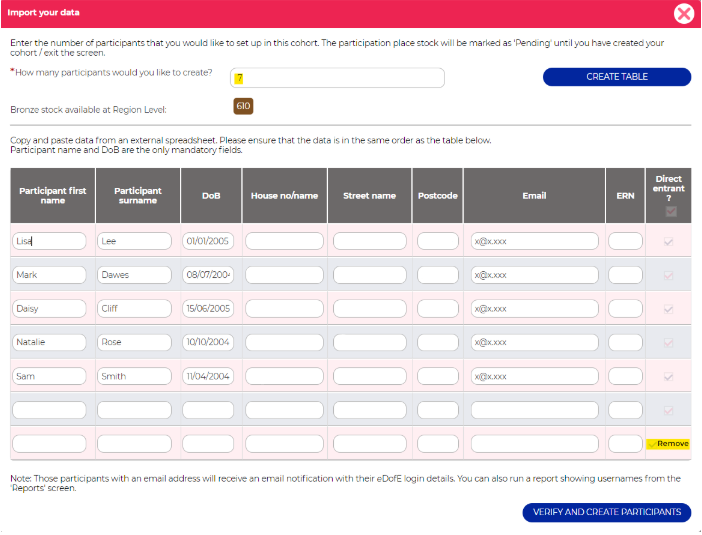Click the Participant first name column header
The width and height of the screenshot is (702, 535).
53,196
